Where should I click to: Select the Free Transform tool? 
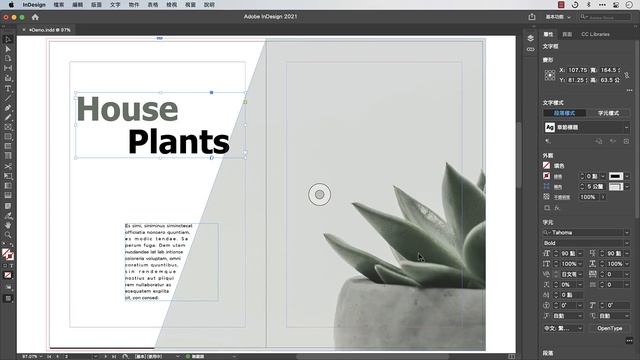tap(8, 176)
